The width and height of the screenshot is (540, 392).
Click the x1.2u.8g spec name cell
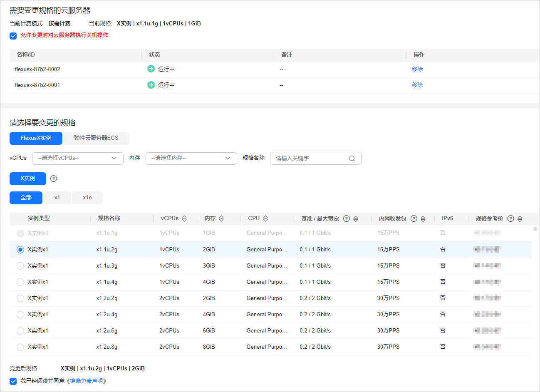107,347
